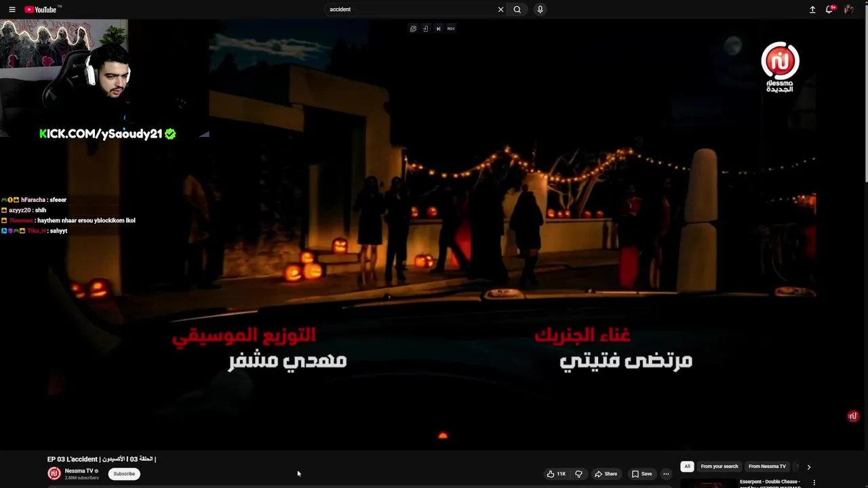Start voice search with microphone icon
868x488 pixels.
click(x=540, y=9)
